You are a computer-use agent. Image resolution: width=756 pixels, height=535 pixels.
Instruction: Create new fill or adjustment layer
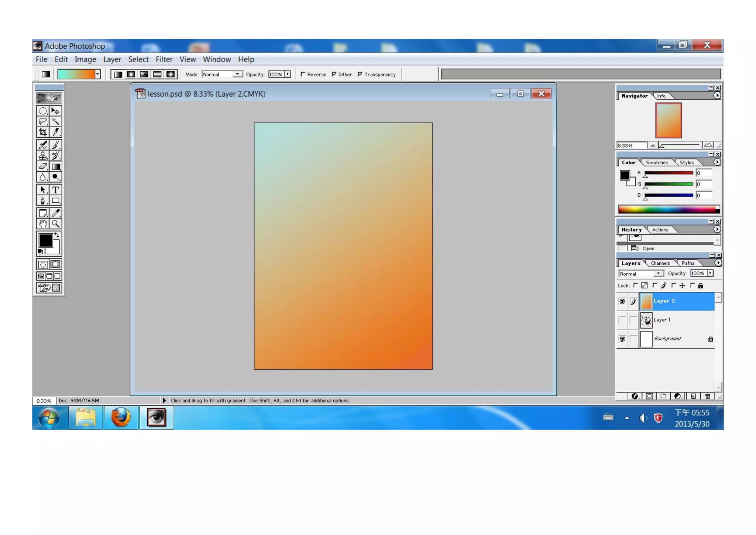click(678, 396)
